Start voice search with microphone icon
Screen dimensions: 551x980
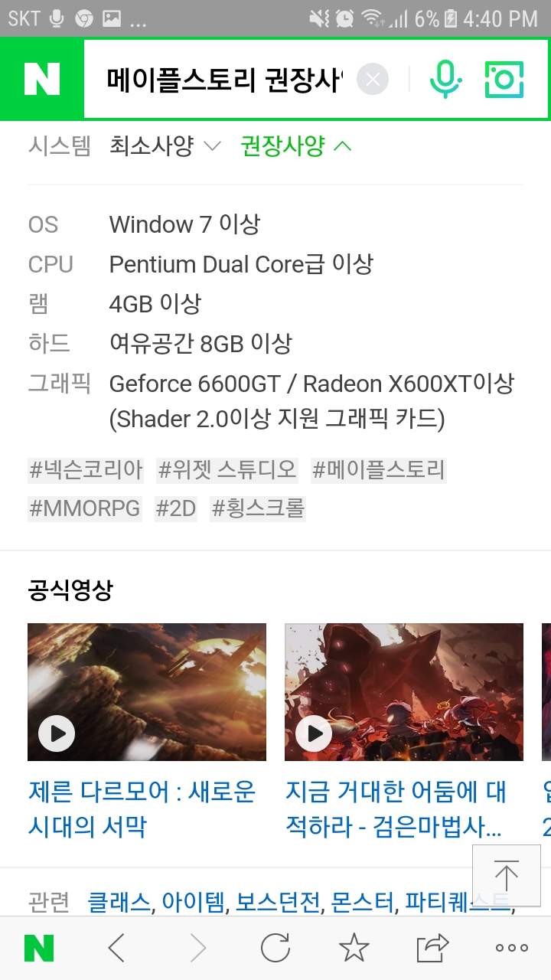(x=445, y=80)
